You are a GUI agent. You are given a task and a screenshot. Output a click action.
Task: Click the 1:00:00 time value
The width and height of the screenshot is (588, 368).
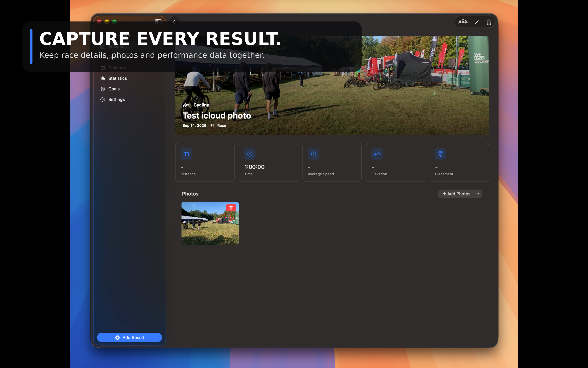tap(254, 167)
